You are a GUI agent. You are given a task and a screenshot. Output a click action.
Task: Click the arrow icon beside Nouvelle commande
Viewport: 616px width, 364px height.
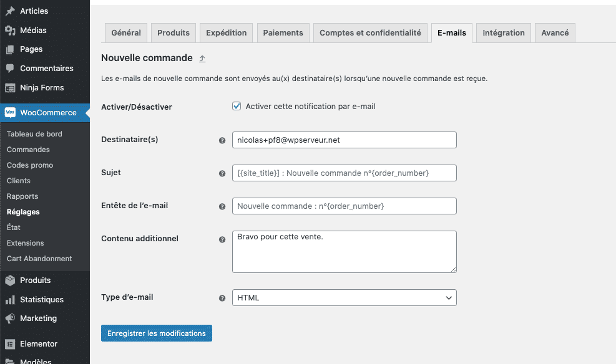(201, 57)
